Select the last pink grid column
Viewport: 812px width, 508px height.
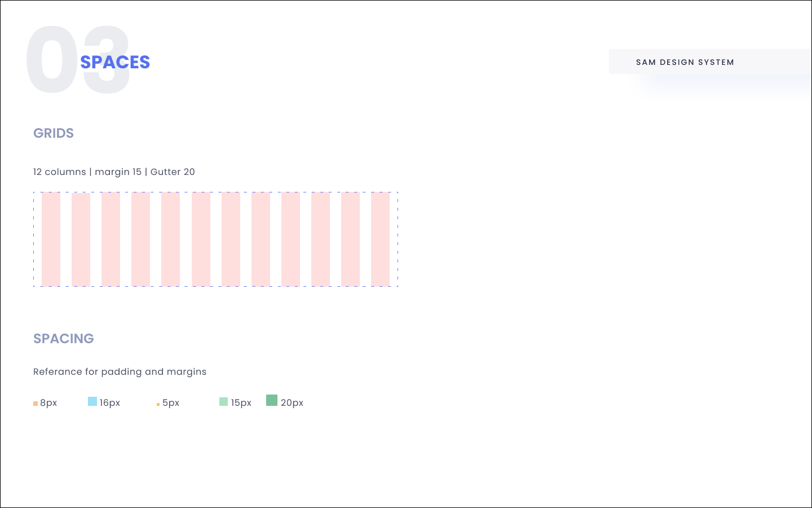click(x=380, y=239)
